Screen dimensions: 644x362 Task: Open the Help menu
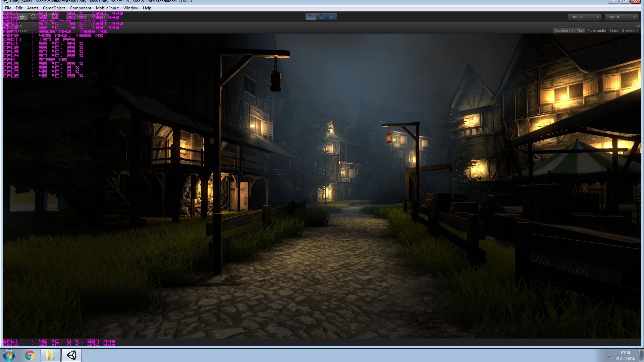point(147,8)
